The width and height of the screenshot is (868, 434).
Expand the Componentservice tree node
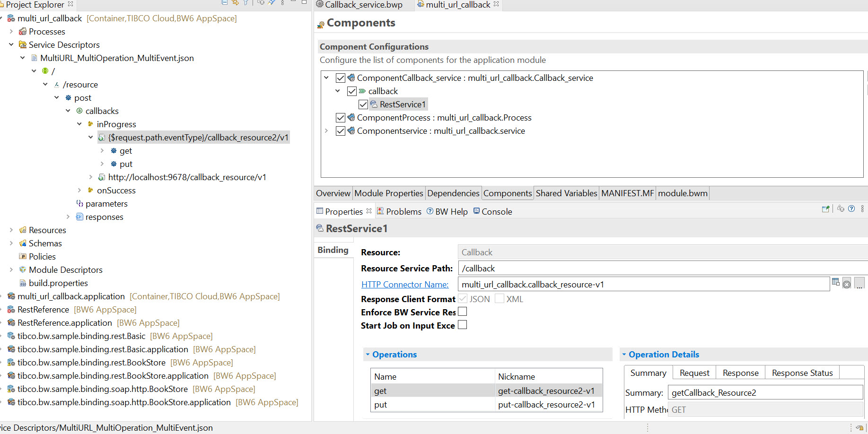(x=326, y=131)
